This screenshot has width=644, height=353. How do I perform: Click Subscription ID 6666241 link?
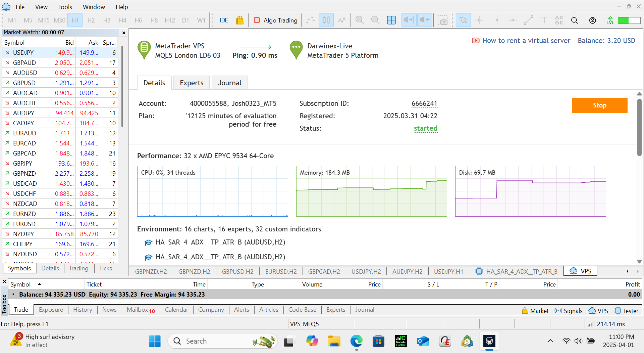(x=424, y=103)
